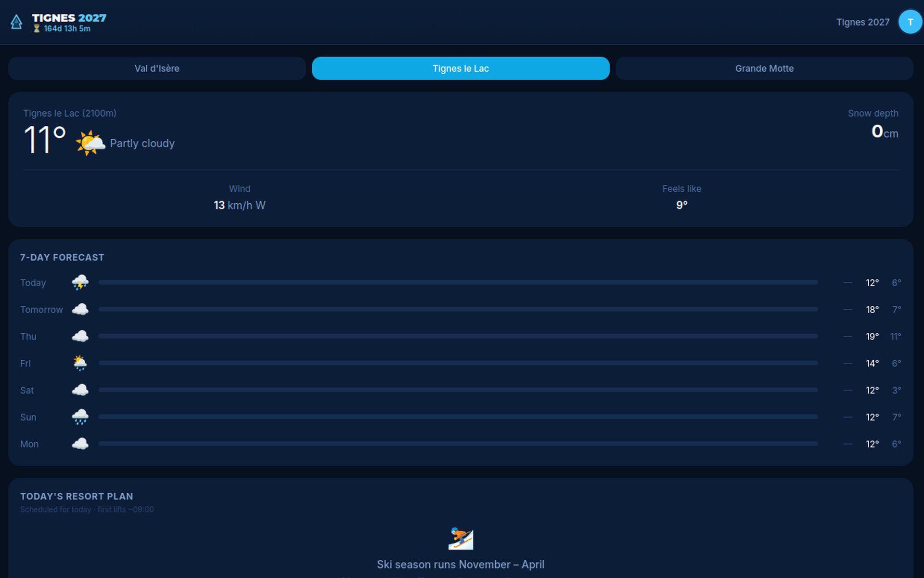Click the 164d 13h 5m countdown
Viewport: 924px width, 578px height.
[67, 29]
